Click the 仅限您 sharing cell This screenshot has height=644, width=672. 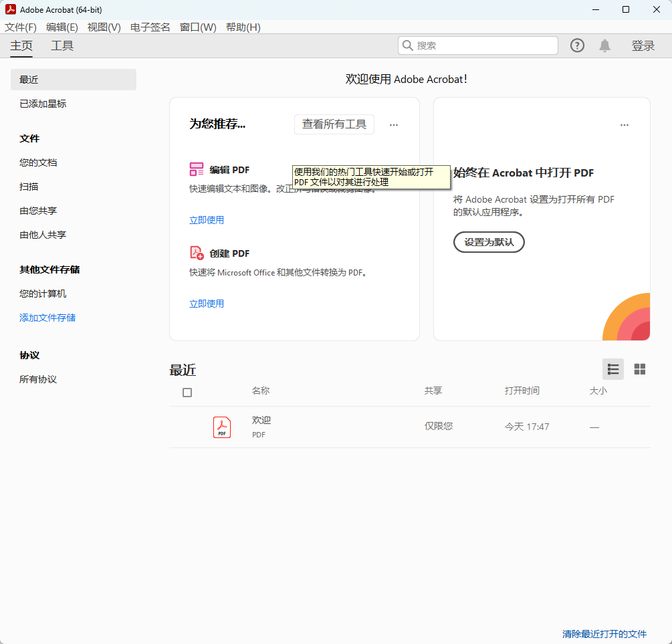click(439, 426)
